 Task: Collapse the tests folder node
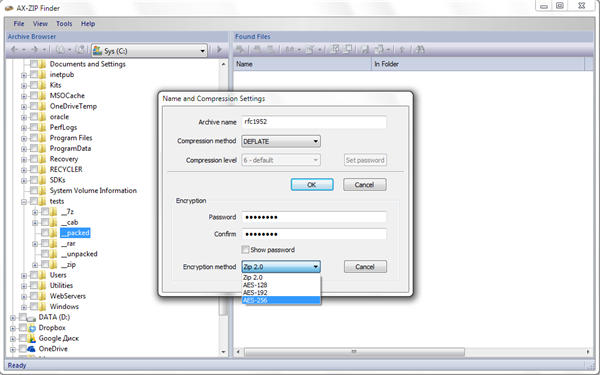tap(24, 202)
